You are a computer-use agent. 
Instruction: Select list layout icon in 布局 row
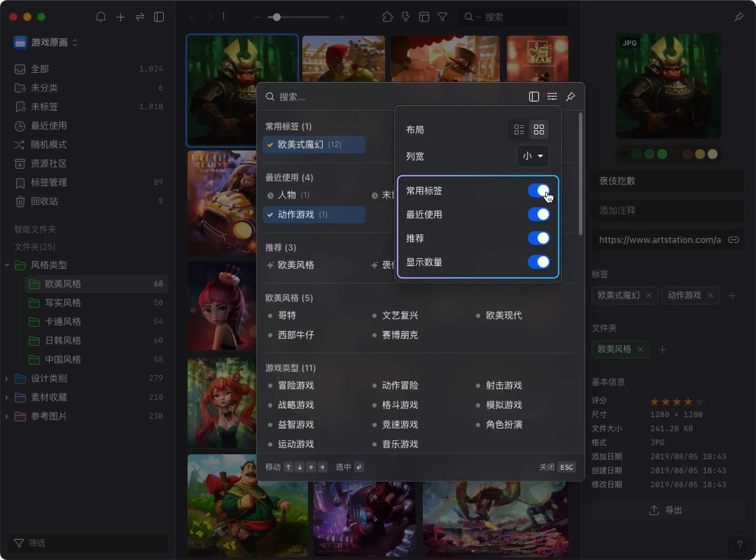[519, 129]
